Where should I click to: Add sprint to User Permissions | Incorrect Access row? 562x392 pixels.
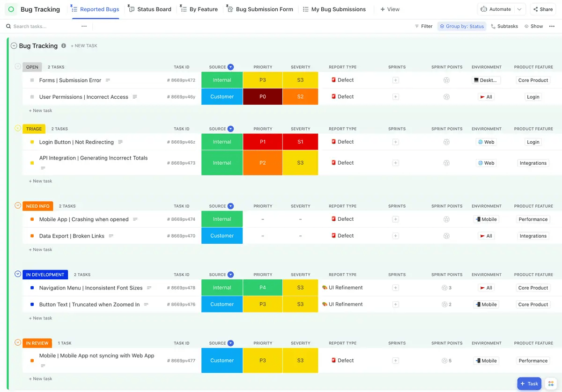[x=396, y=97]
